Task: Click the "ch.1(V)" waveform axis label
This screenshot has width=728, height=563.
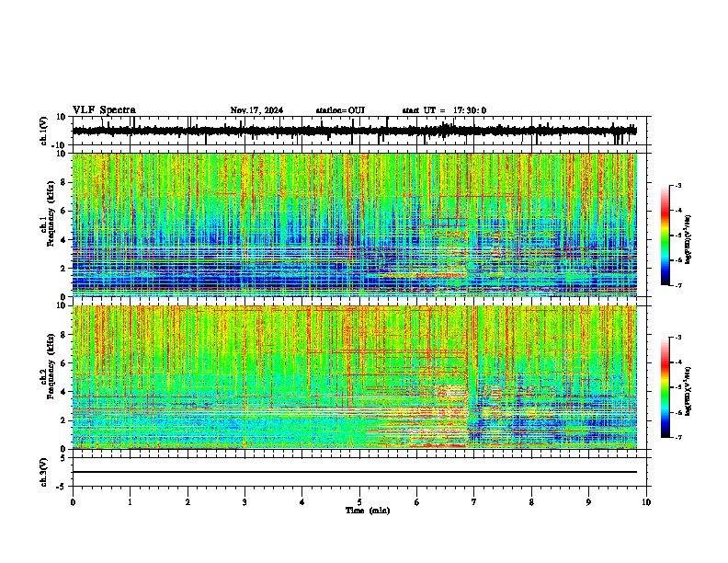Action: coord(44,131)
